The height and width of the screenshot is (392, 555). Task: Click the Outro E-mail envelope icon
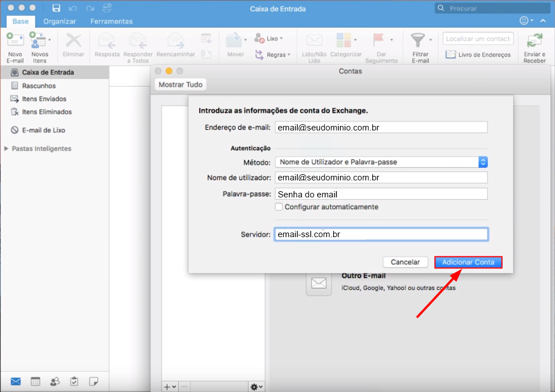click(x=318, y=283)
